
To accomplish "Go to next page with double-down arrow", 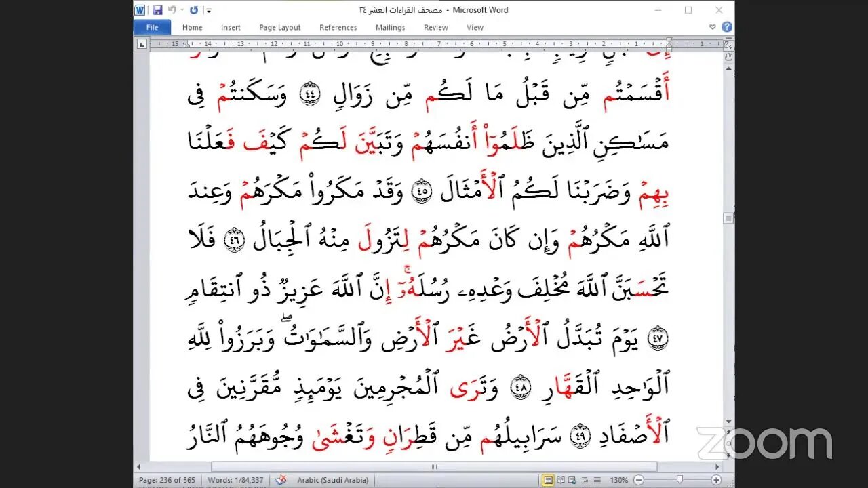I will (728, 454).
